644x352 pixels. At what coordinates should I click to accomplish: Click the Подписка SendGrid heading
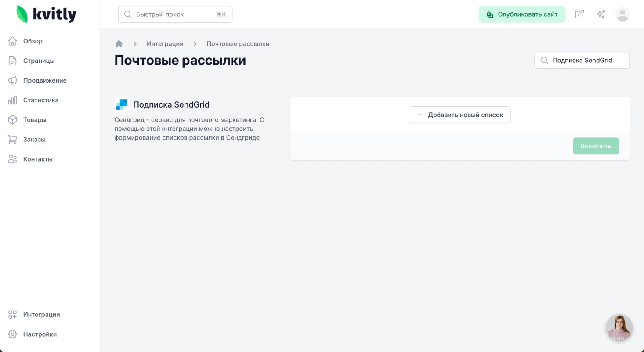pos(171,104)
